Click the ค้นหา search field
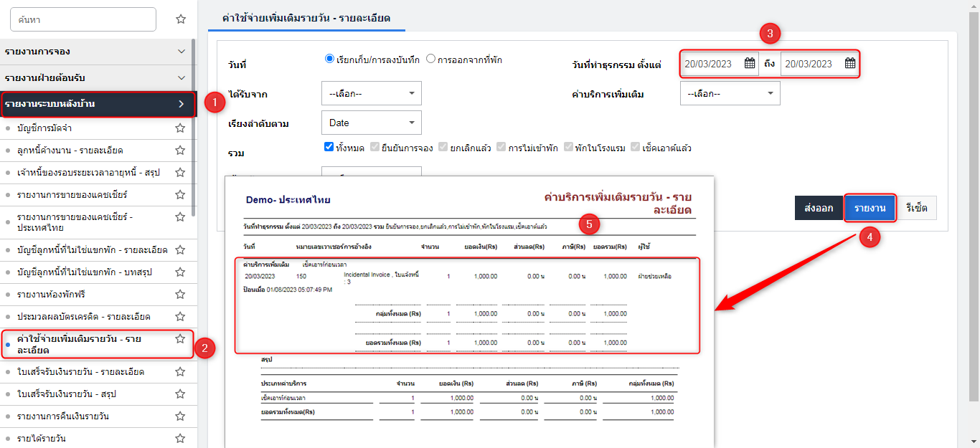Screen dimensions: 980x448 83,19
